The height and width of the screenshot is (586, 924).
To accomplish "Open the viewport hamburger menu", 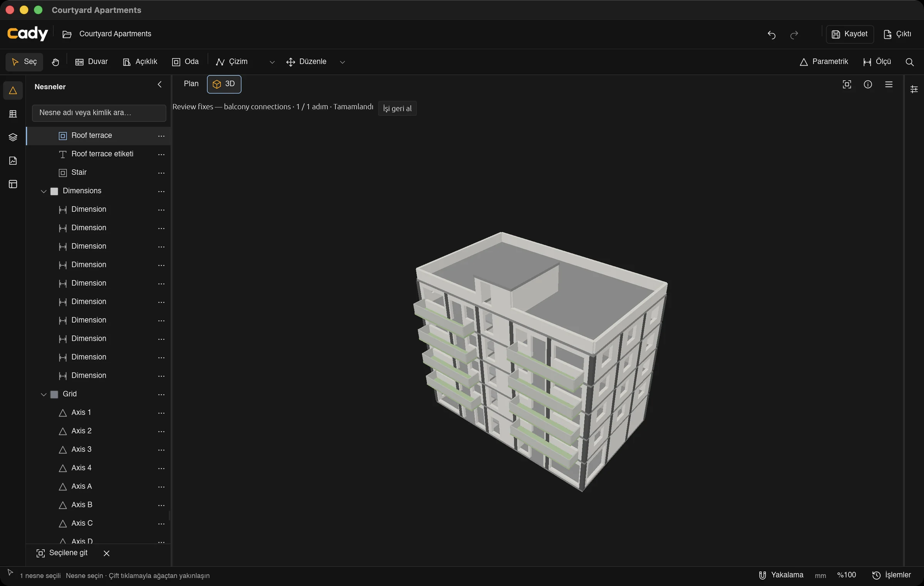I will point(889,84).
